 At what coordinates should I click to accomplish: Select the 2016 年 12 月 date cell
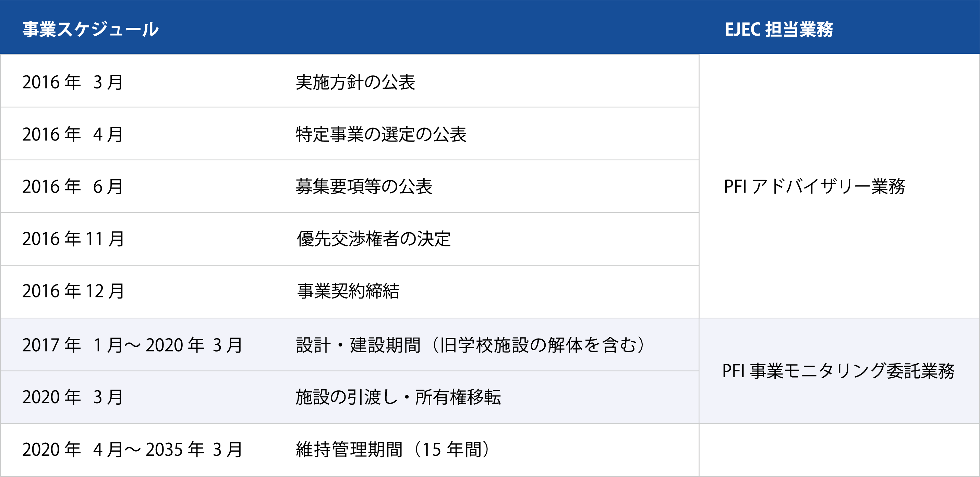pyautogui.click(x=73, y=291)
